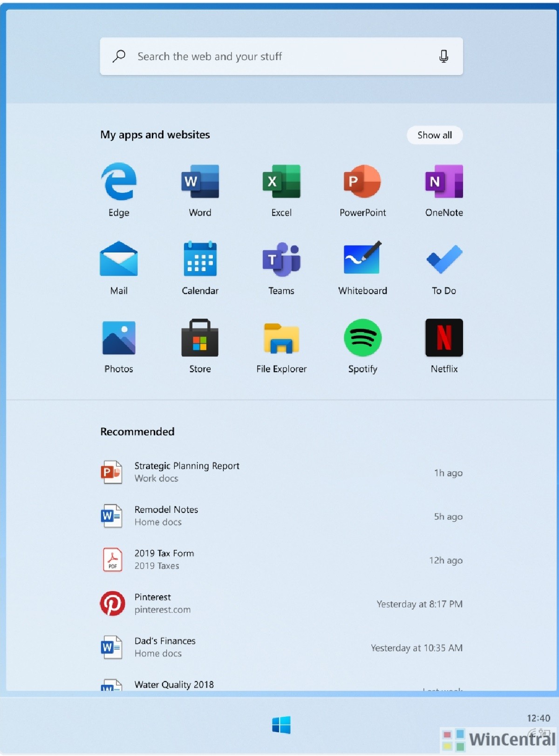Click the "5h ago" timestamp
Image resolution: width=559 pixels, height=756 pixels.
click(448, 517)
